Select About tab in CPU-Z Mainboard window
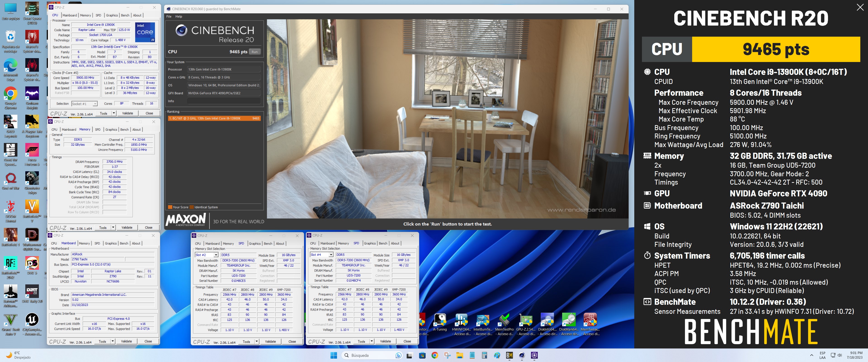 [x=136, y=243]
